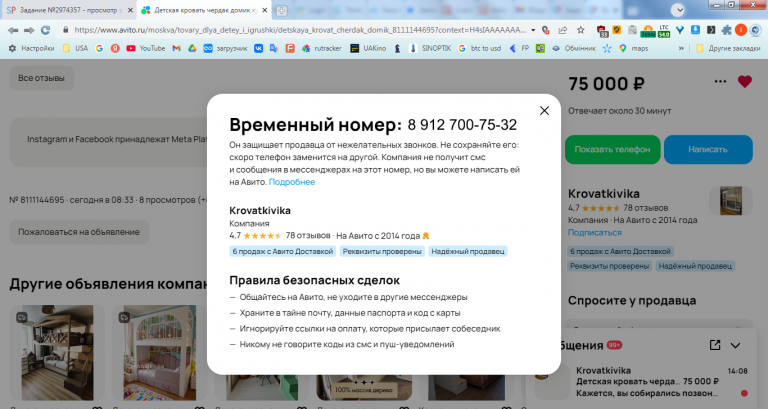The height and width of the screenshot is (409, 768).
Task: Bookmark page with star icon
Action: 580,30
